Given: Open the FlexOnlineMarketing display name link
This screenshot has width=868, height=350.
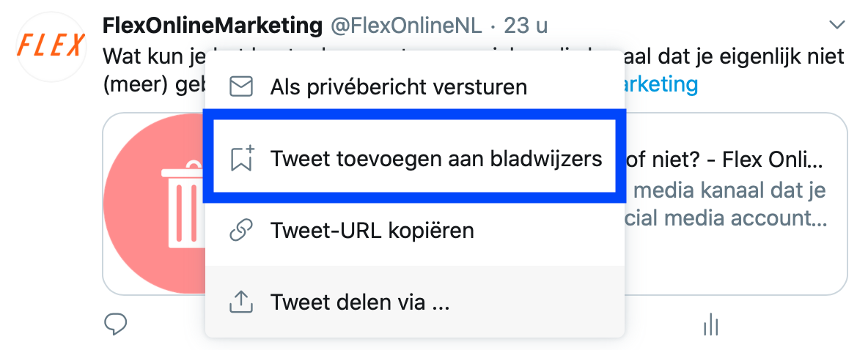Looking at the screenshot, I should [x=213, y=25].
